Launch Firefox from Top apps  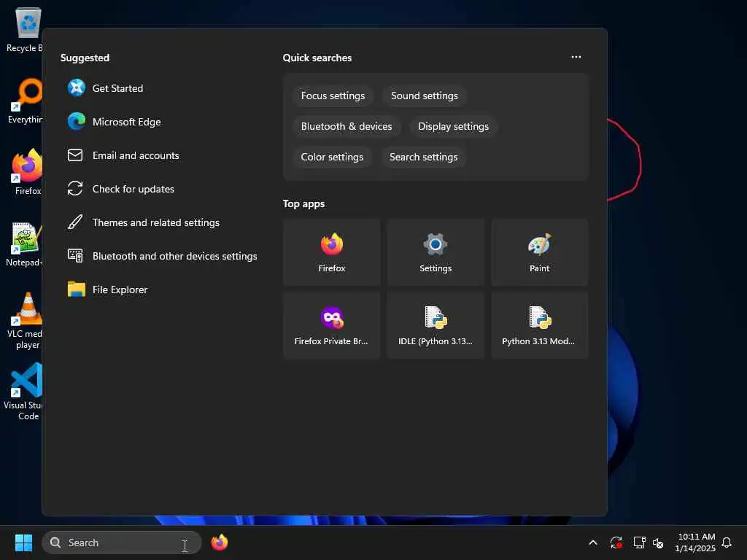(332, 252)
